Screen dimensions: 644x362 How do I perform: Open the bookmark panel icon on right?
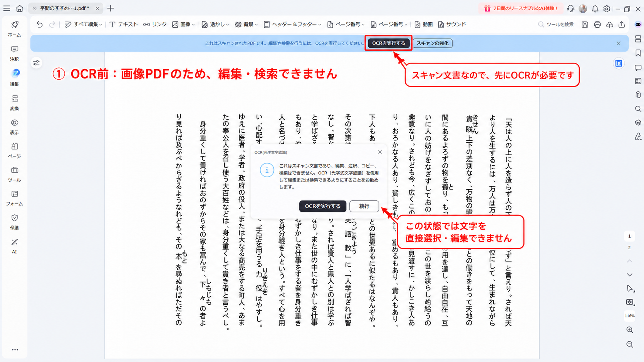pos(638,53)
